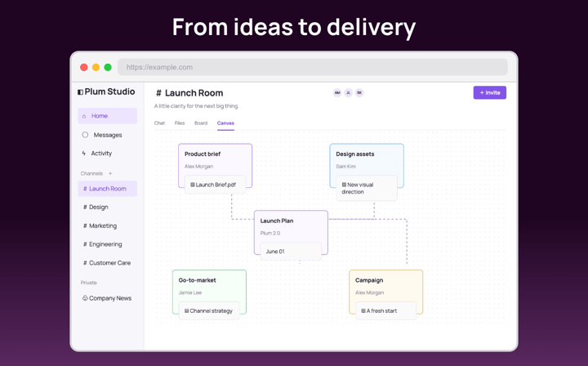Select the Engineering channel
588x366 pixels.
point(107,244)
